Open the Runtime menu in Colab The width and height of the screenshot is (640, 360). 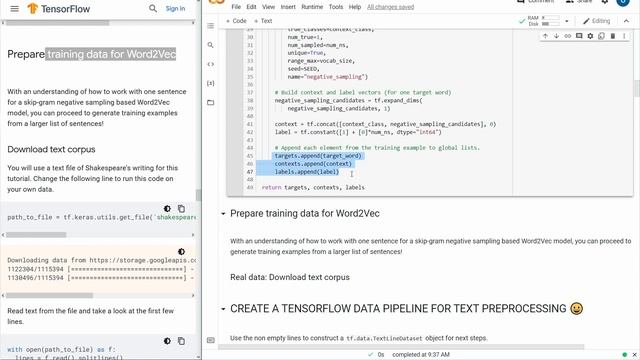click(x=312, y=7)
